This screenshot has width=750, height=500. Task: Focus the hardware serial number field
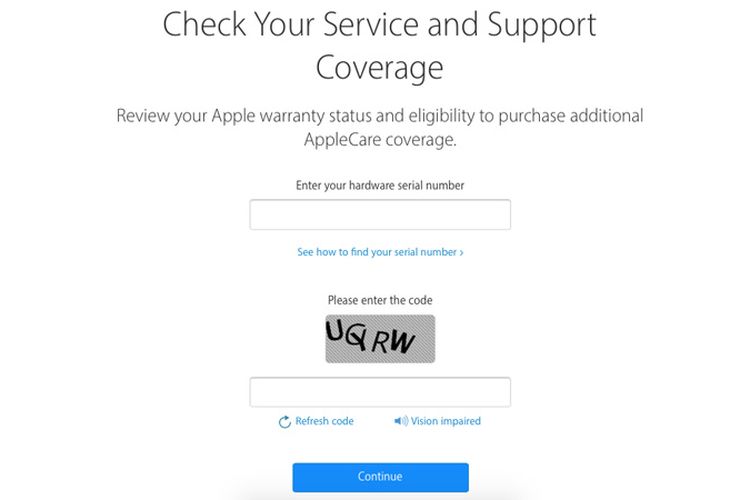380,215
